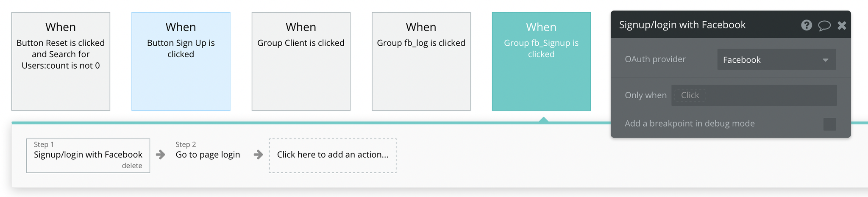Select the Group Client is clicked event
The width and height of the screenshot is (868, 197).
point(301,61)
